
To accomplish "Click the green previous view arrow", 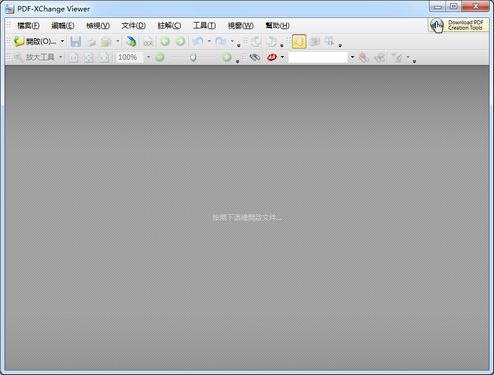I will 165,42.
